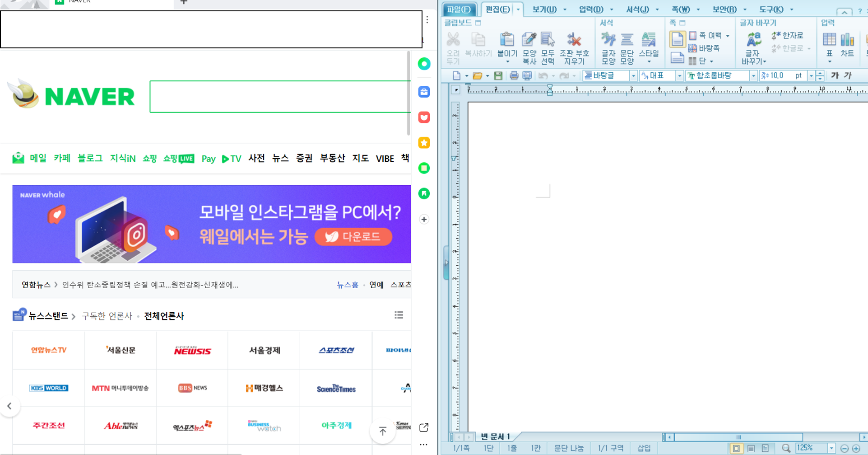Image resolution: width=868 pixels, height=455 pixels.
Task: Click the 블로그 link on Naver
Action: (90, 158)
